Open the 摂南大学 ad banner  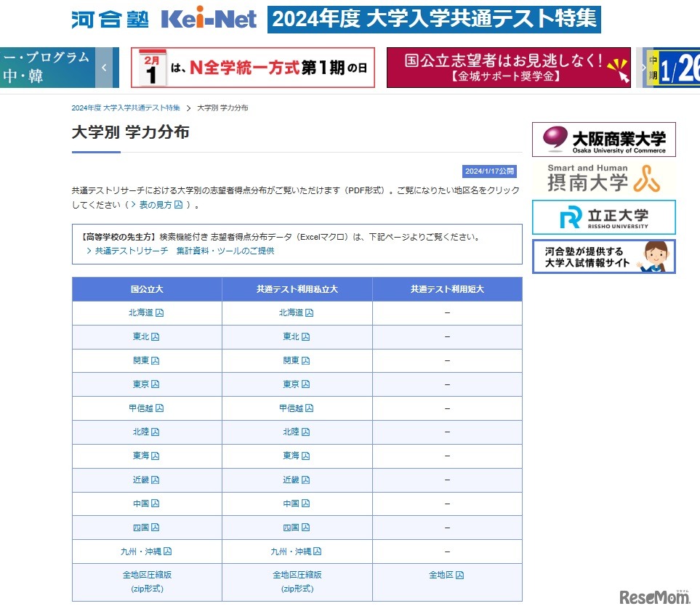604,179
